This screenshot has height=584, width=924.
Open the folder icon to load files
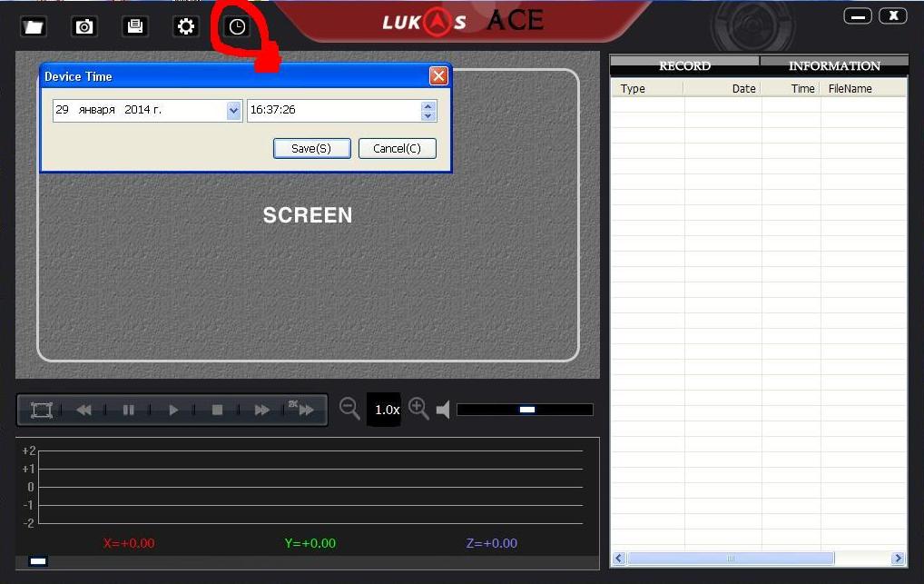click(34, 26)
